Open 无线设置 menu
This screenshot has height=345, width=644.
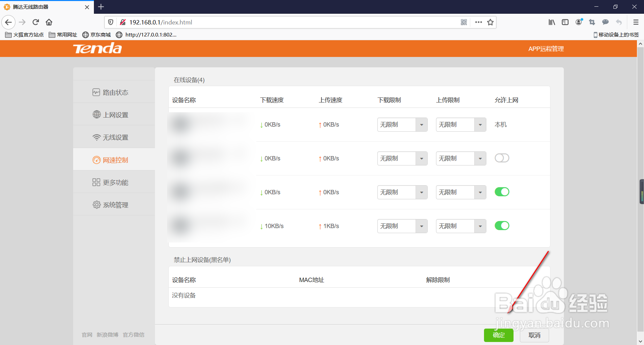pos(114,137)
